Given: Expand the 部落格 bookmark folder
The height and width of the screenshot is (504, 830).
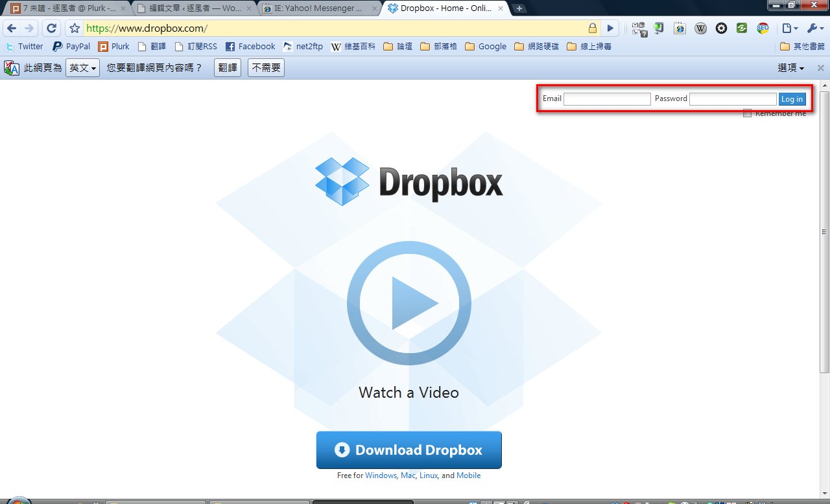Looking at the screenshot, I should tap(439, 47).
